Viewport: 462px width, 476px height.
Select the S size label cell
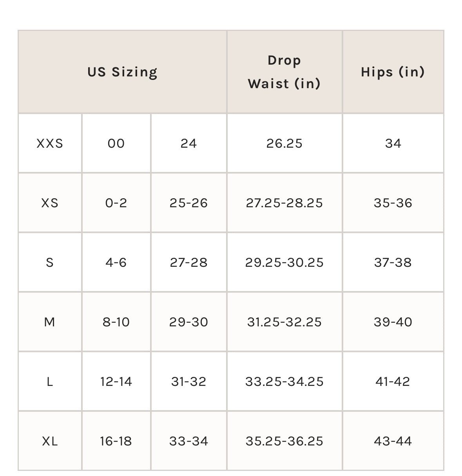pyautogui.click(x=50, y=262)
